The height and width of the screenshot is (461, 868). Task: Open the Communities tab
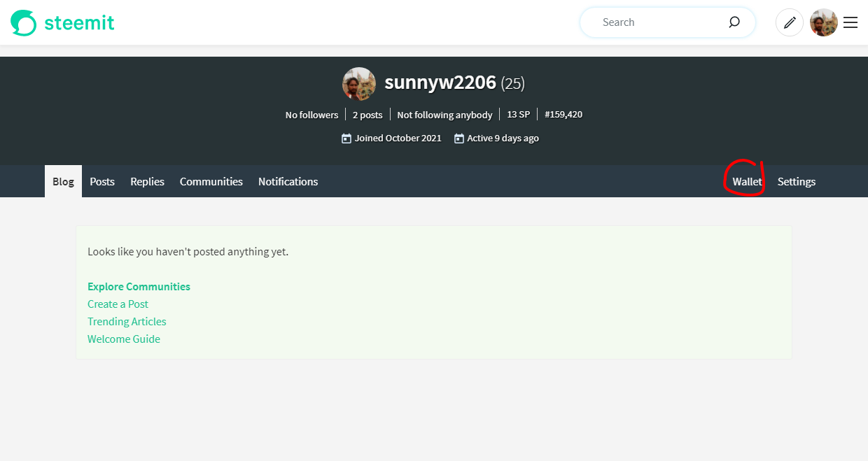coord(211,181)
